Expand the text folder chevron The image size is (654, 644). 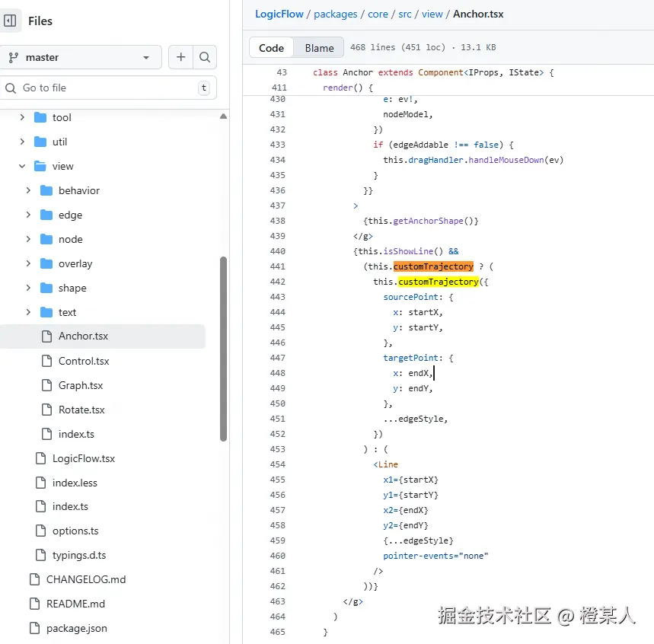(x=28, y=312)
